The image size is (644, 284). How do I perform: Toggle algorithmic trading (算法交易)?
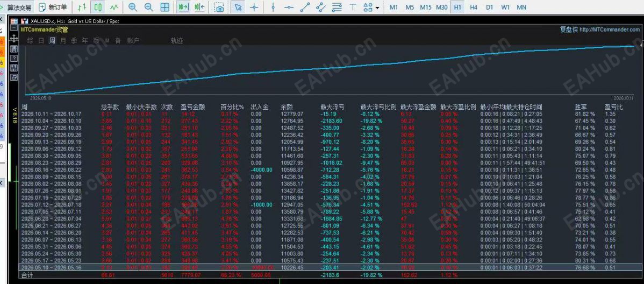(x=16, y=7)
